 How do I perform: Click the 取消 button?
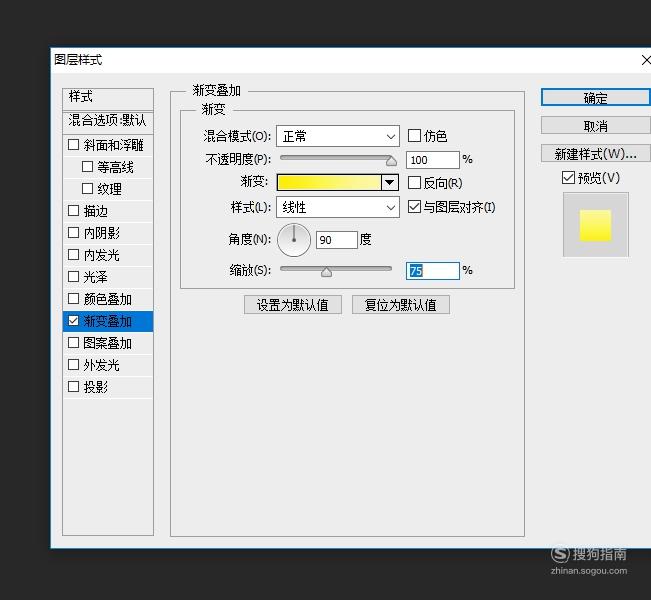[x=595, y=125]
